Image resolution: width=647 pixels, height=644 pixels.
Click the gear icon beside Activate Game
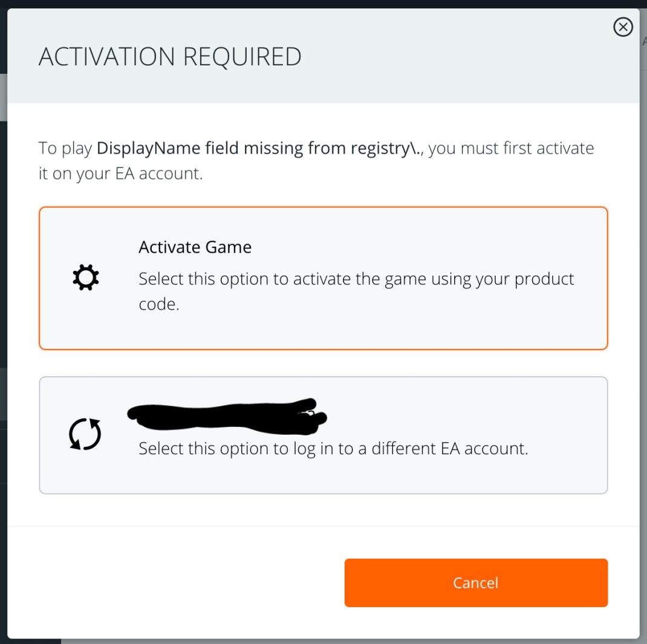[85, 278]
